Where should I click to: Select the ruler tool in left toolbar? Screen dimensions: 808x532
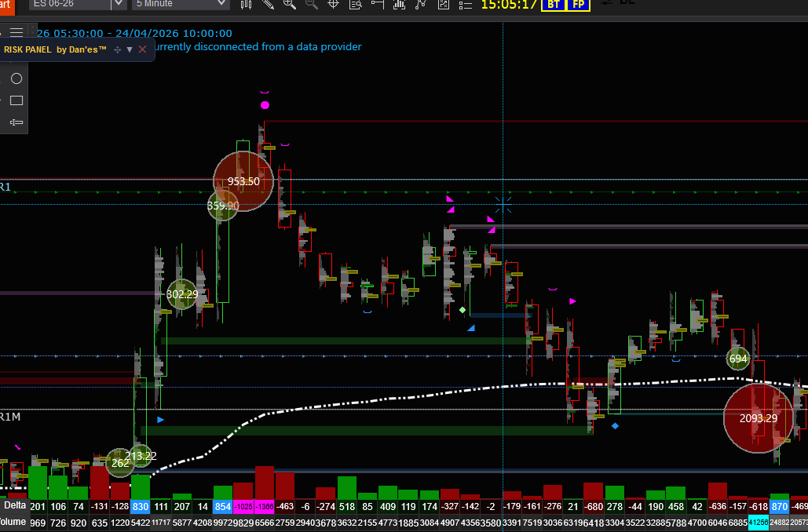[16, 122]
